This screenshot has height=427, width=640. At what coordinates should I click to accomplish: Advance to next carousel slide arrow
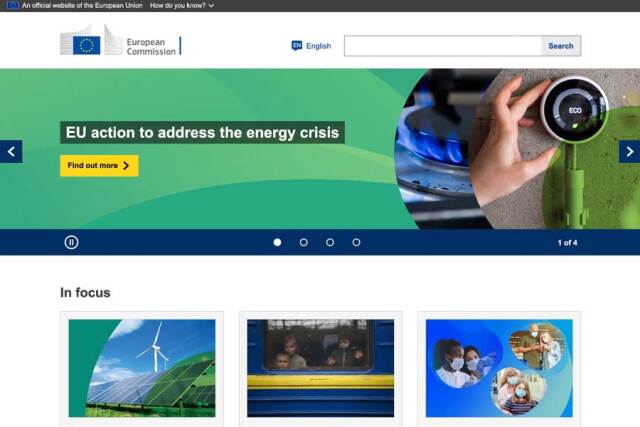[x=629, y=151]
